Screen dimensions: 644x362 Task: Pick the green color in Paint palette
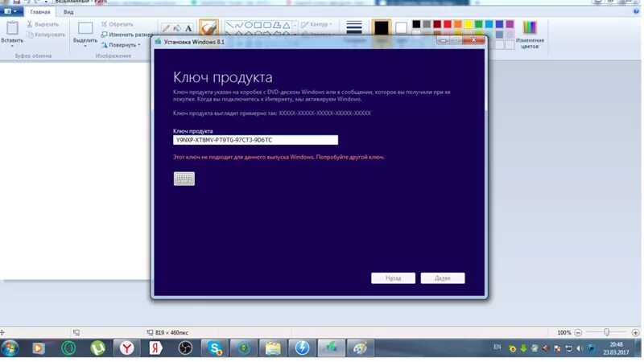[x=479, y=24]
